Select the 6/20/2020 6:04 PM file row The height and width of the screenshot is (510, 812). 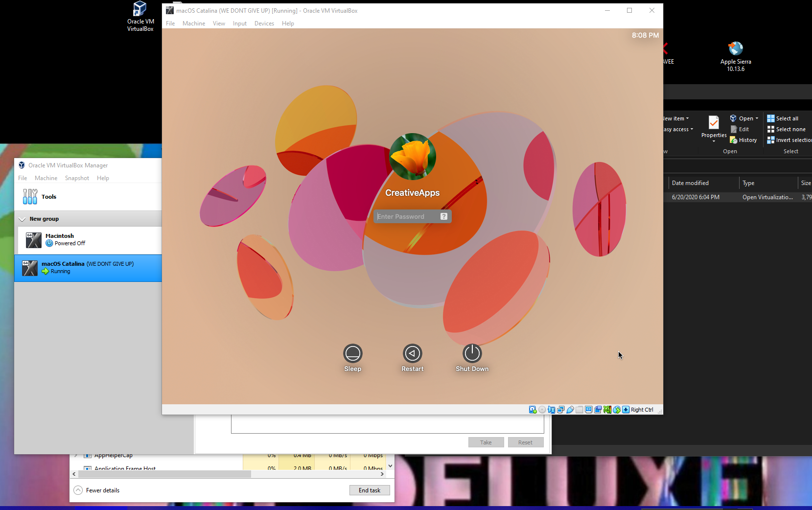[x=738, y=197]
